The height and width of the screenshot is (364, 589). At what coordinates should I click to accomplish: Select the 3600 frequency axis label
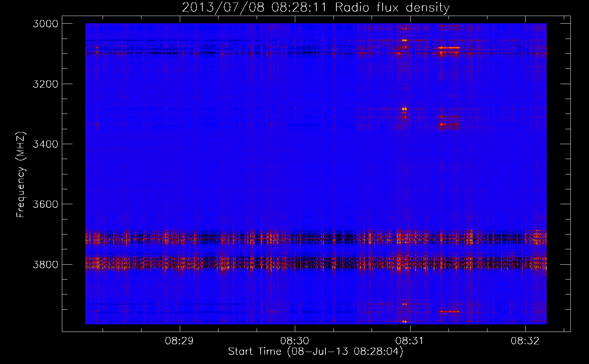(x=46, y=204)
